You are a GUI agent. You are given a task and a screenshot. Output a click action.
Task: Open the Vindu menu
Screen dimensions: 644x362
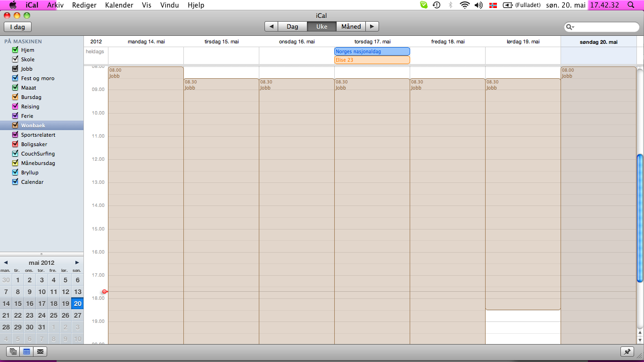(x=170, y=5)
